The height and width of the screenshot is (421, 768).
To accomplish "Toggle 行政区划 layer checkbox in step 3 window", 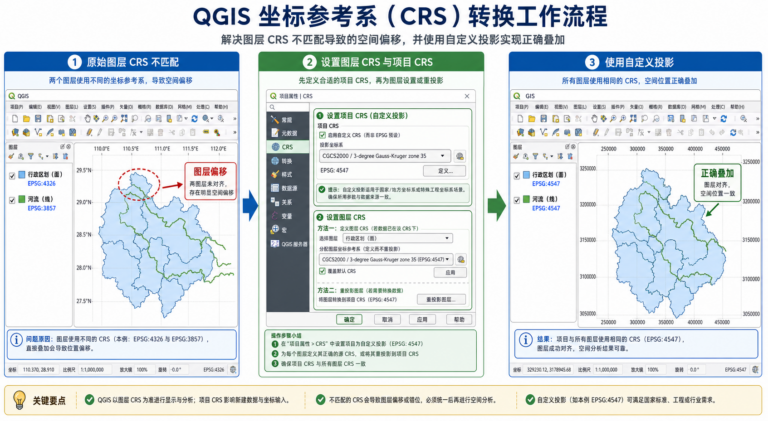I will click(x=517, y=175).
